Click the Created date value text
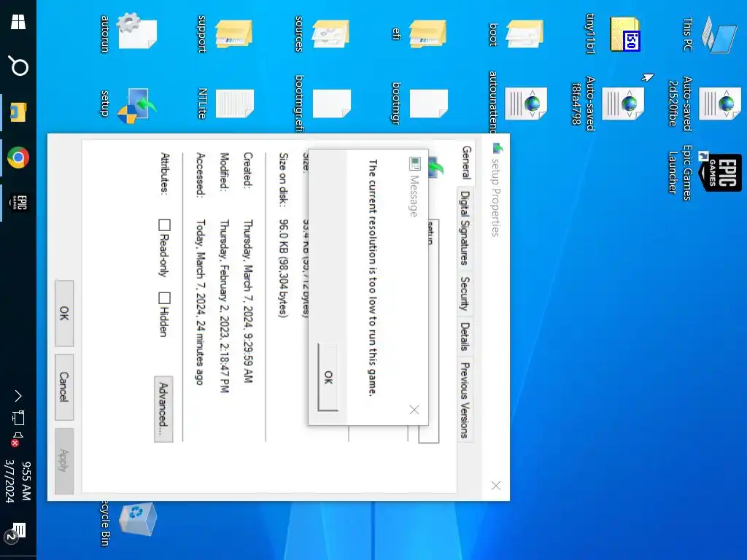 point(248,301)
